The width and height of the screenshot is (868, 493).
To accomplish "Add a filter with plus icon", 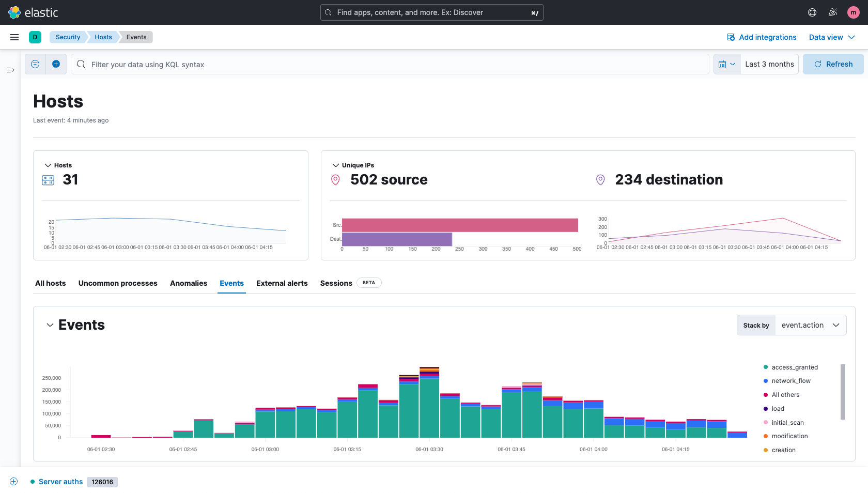I will coord(56,64).
